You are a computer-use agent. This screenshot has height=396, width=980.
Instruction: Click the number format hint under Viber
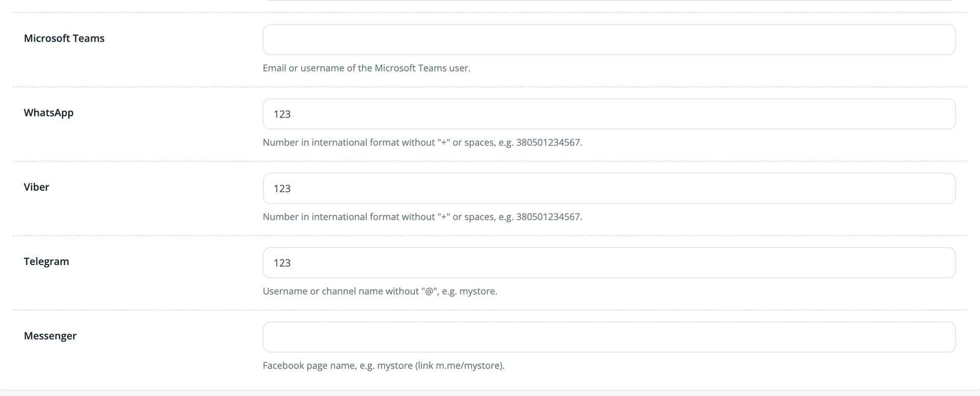coord(422,217)
